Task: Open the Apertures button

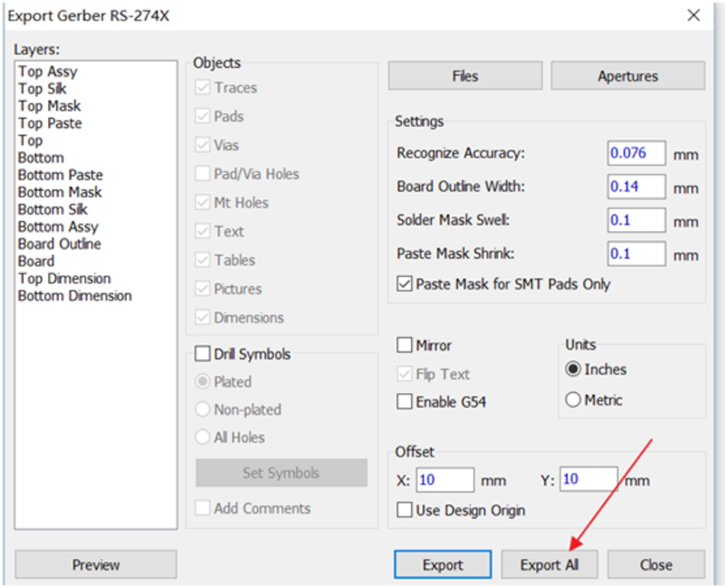Action: tap(627, 76)
